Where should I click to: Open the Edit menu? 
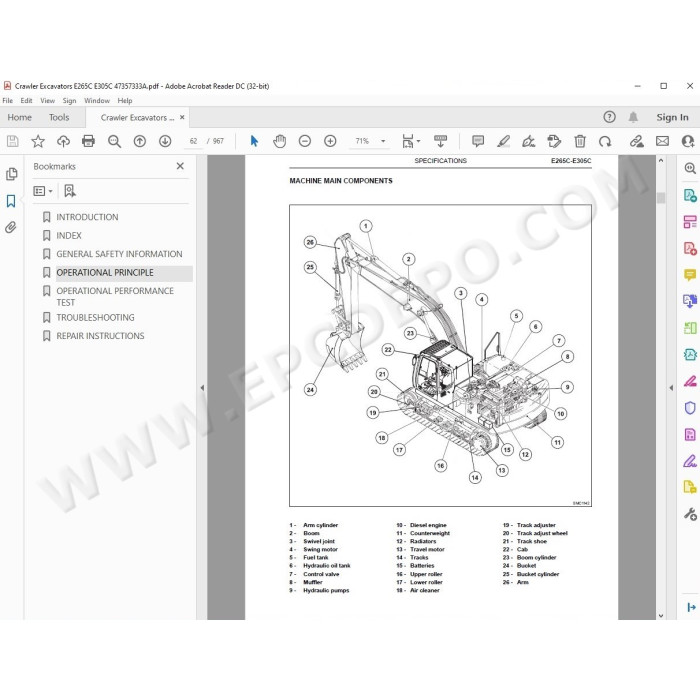click(x=26, y=101)
